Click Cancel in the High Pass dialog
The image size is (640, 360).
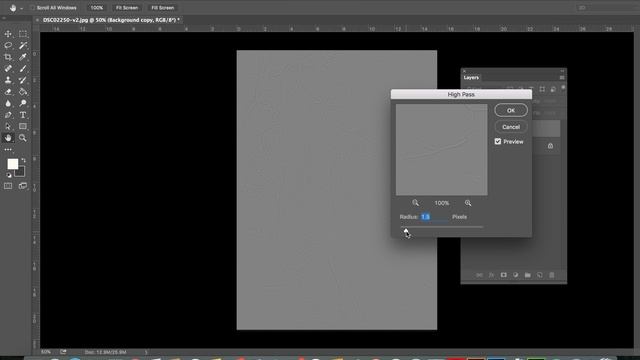tap(511, 127)
